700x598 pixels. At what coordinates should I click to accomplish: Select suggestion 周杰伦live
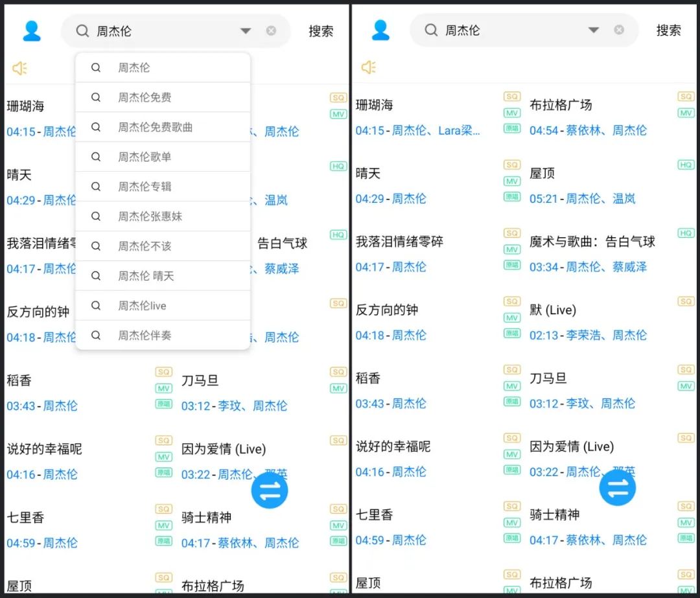point(163,306)
